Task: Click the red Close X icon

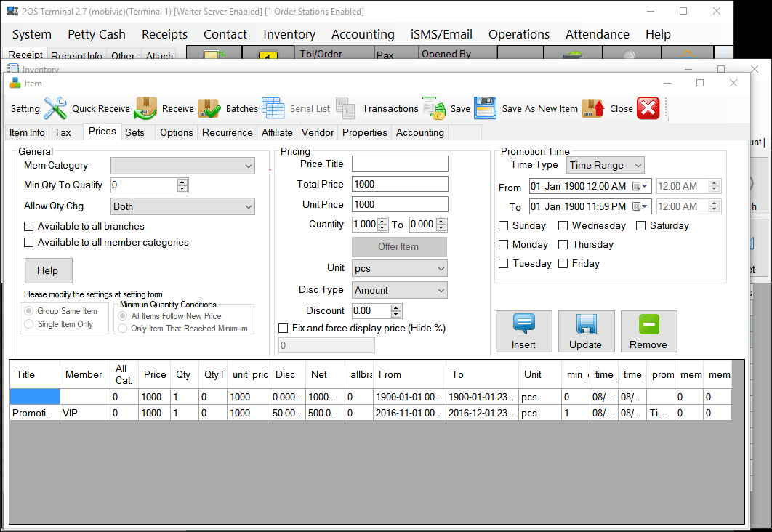Action: coord(648,108)
